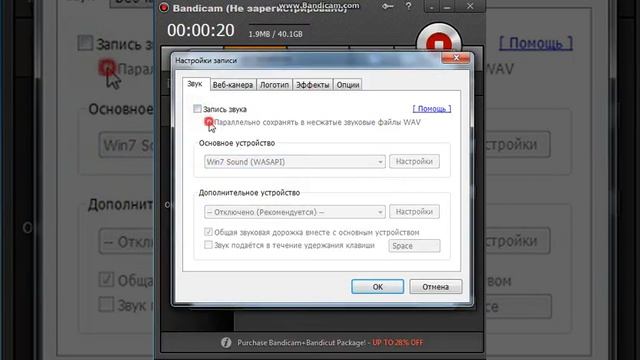Switch to the Звук tab
This screenshot has height=360, width=640.
point(195,84)
